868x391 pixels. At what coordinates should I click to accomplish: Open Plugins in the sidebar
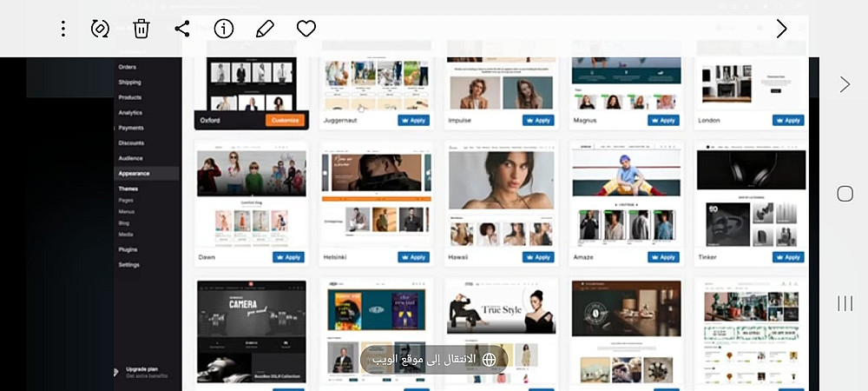click(128, 249)
